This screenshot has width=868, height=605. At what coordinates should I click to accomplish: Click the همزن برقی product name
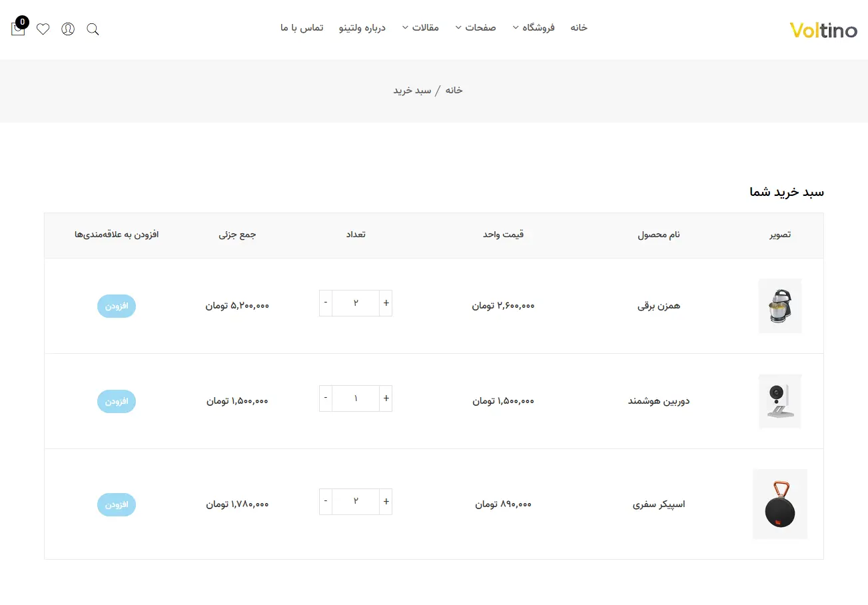pos(659,306)
